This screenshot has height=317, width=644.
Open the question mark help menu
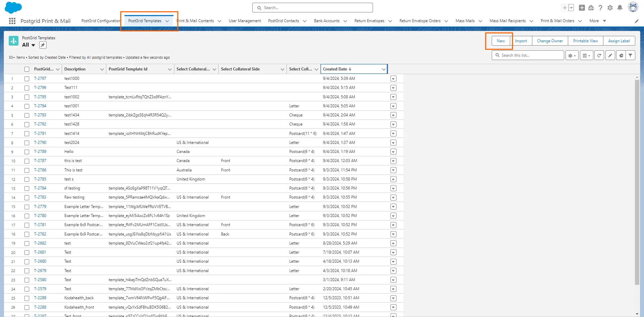point(600,8)
